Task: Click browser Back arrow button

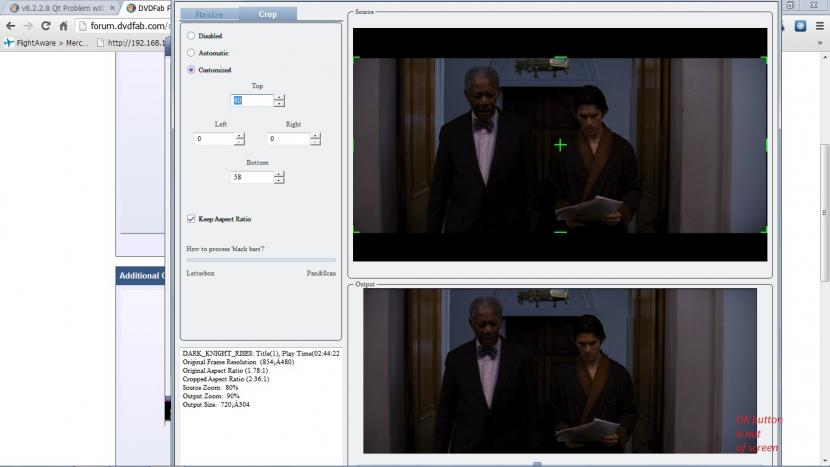Action: click(x=11, y=25)
